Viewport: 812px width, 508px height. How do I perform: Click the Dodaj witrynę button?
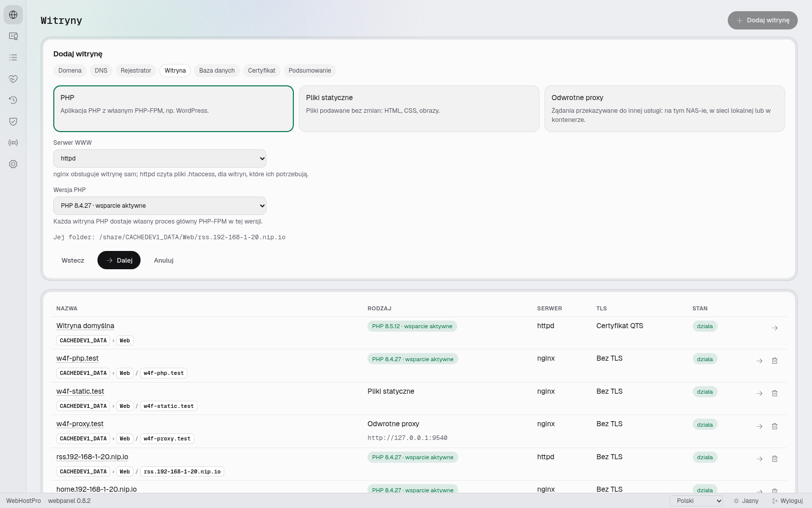pyautogui.click(x=763, y=20)
